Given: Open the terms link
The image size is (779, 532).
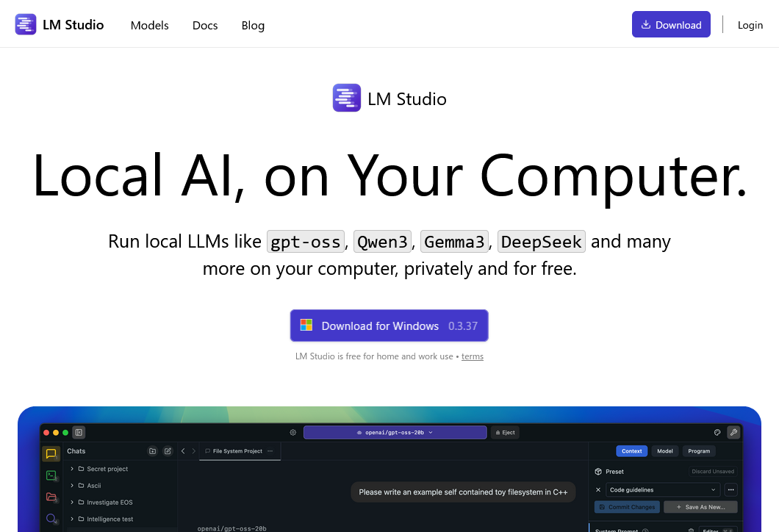Looking at the screenshot, I should (472, 356).
